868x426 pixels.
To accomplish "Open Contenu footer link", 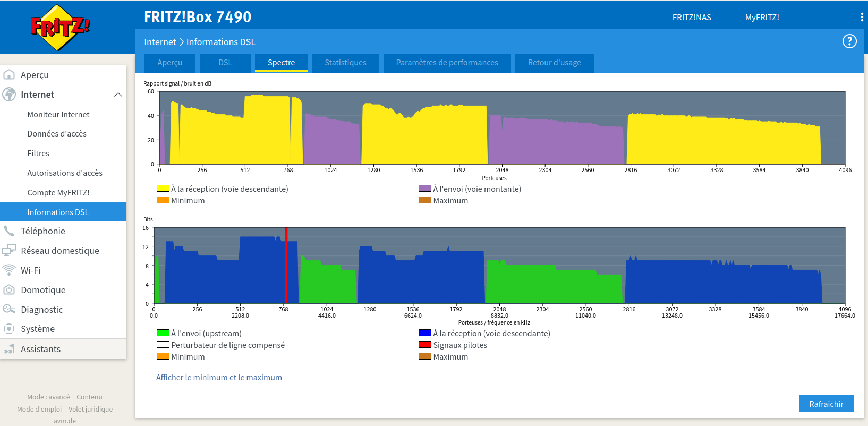I will [89, 397].
